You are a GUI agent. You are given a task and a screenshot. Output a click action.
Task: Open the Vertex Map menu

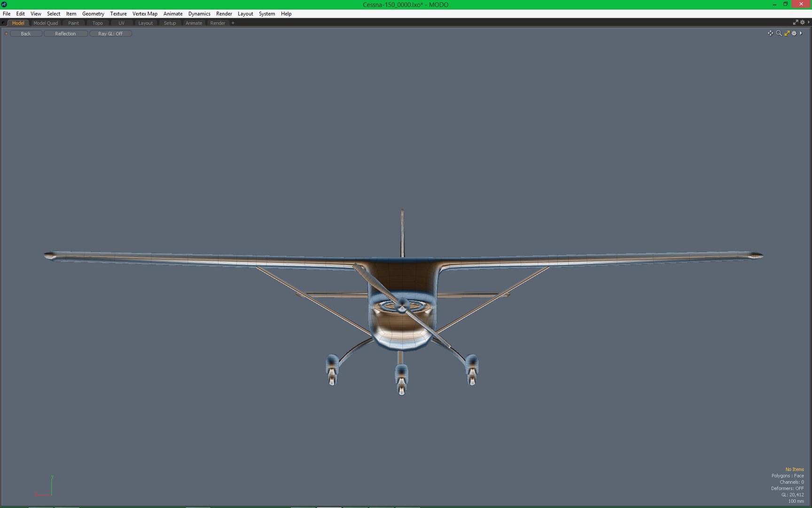pos(145,14)
